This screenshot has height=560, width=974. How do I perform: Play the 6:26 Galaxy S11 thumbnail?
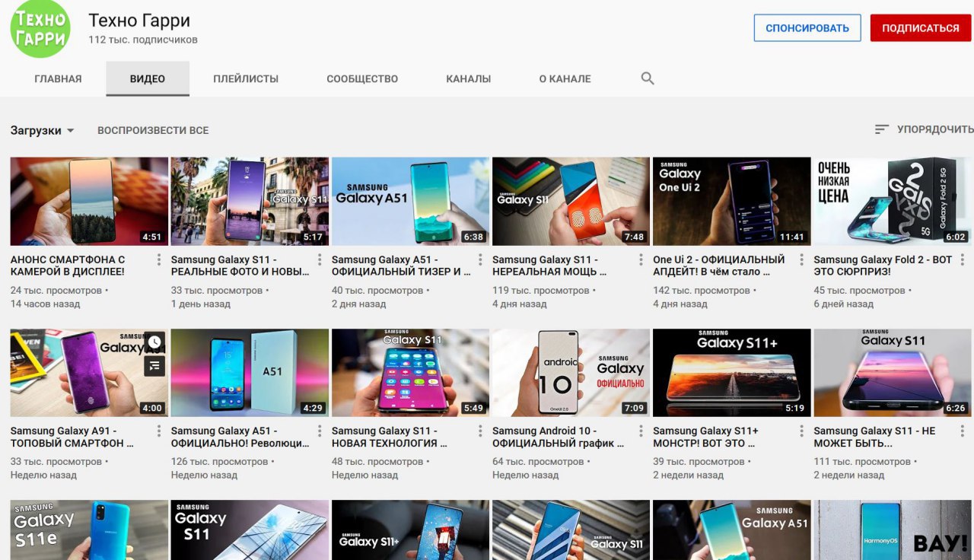[893, 373]
